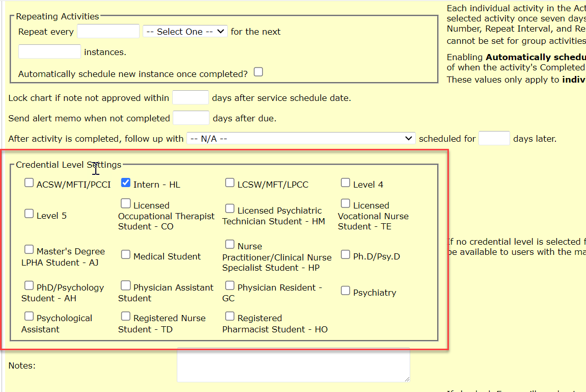Tick the Level 4 credential checkbox
This screenshot has width=586, height=392.
tap(345, 182)
